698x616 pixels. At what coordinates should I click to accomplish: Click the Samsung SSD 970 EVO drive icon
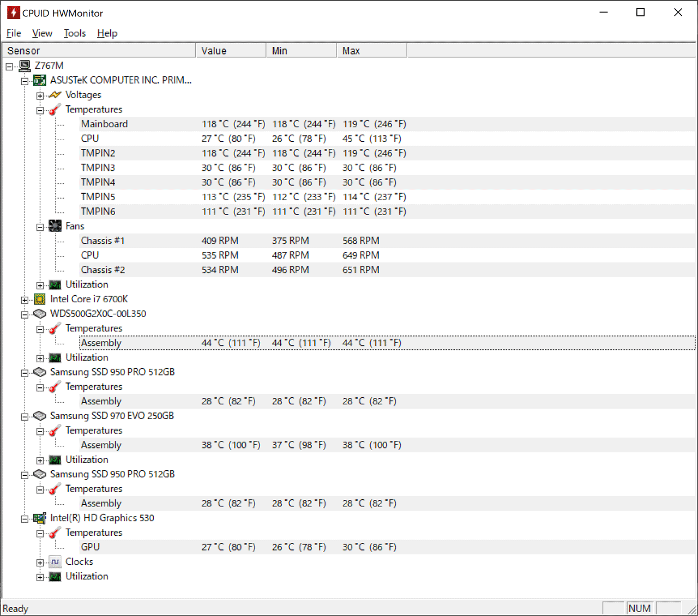[39, 416]
